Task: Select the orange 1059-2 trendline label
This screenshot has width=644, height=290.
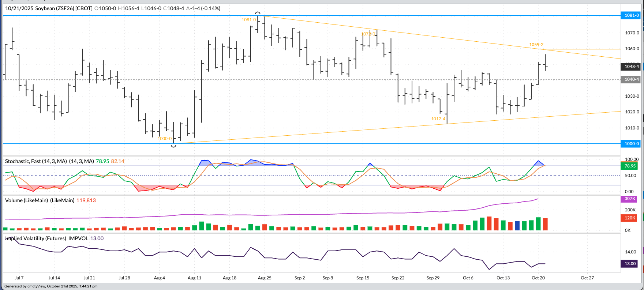Action: coord(536,45)
